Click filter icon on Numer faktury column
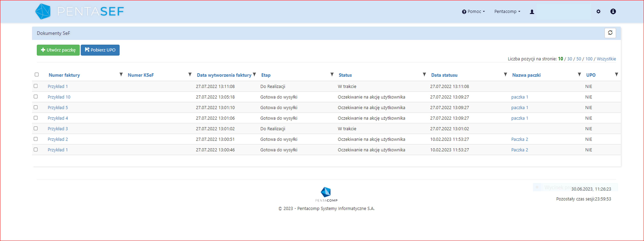The width and height of the screenshot is (644, 241). 121,75
